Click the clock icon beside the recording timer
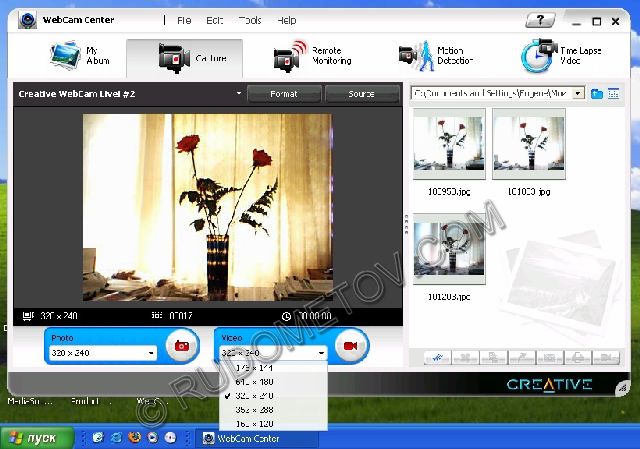 point(287,316)
